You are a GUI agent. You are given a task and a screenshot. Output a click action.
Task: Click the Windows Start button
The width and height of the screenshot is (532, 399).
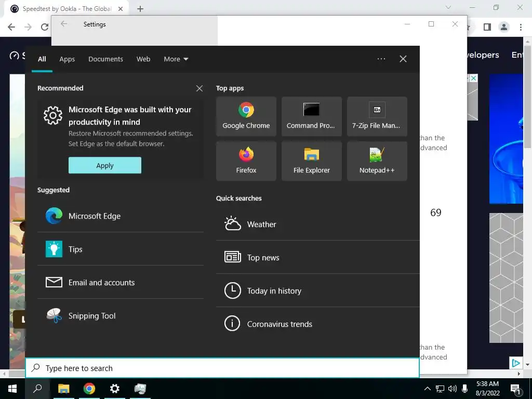(12, 389)
